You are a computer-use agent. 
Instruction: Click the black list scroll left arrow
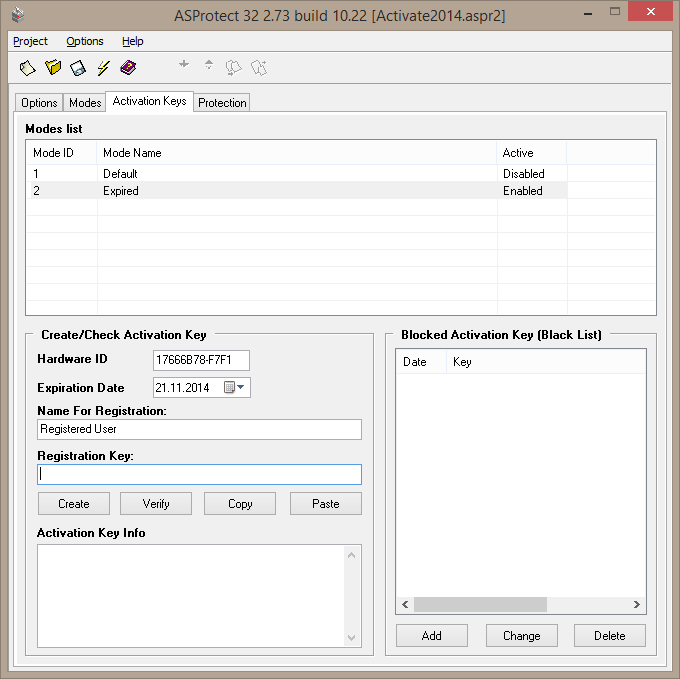pos(405,604)
